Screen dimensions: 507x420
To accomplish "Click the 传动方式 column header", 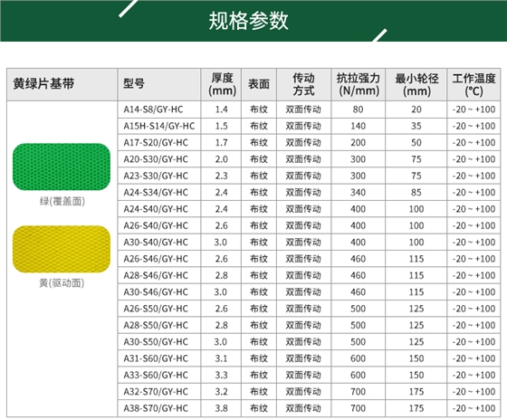I will [303, 84].
